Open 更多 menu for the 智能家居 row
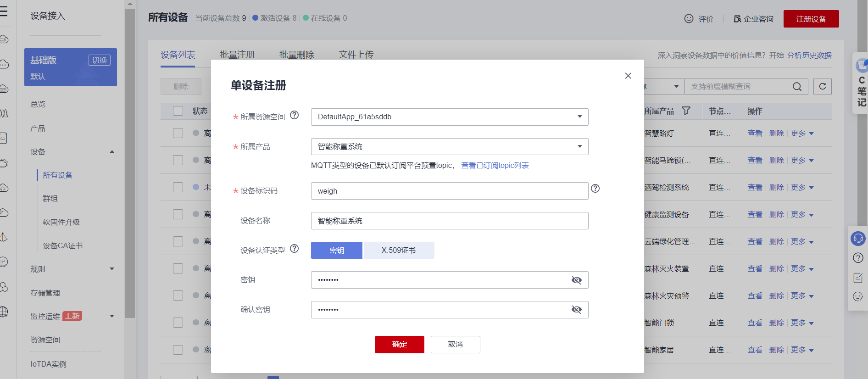868x379 pixels. [802, 350]
